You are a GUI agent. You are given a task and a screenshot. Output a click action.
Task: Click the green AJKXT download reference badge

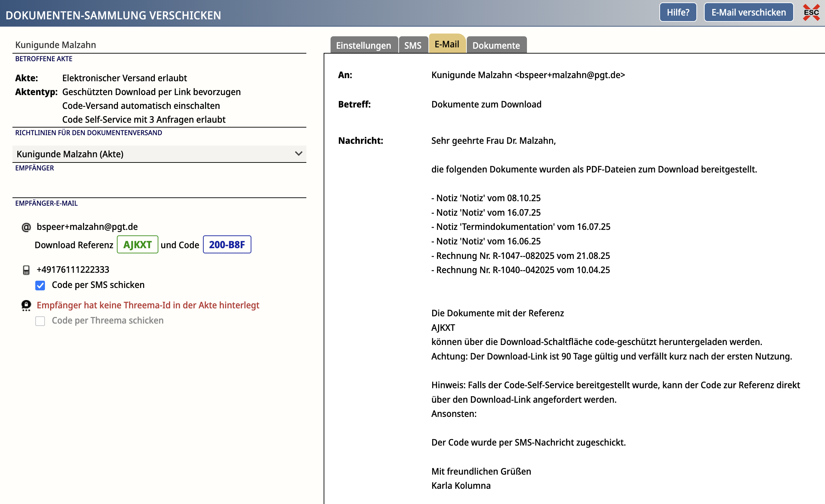point(137,245)
